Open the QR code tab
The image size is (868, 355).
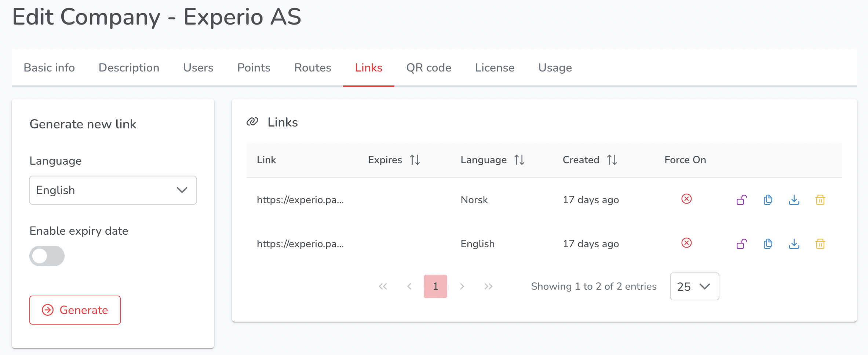(x=428, y=68)
